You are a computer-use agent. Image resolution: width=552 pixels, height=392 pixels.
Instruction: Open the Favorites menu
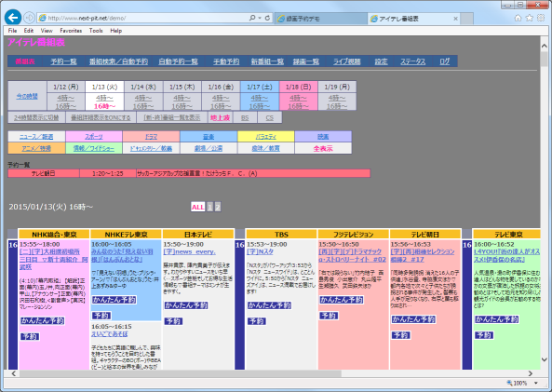71,31
